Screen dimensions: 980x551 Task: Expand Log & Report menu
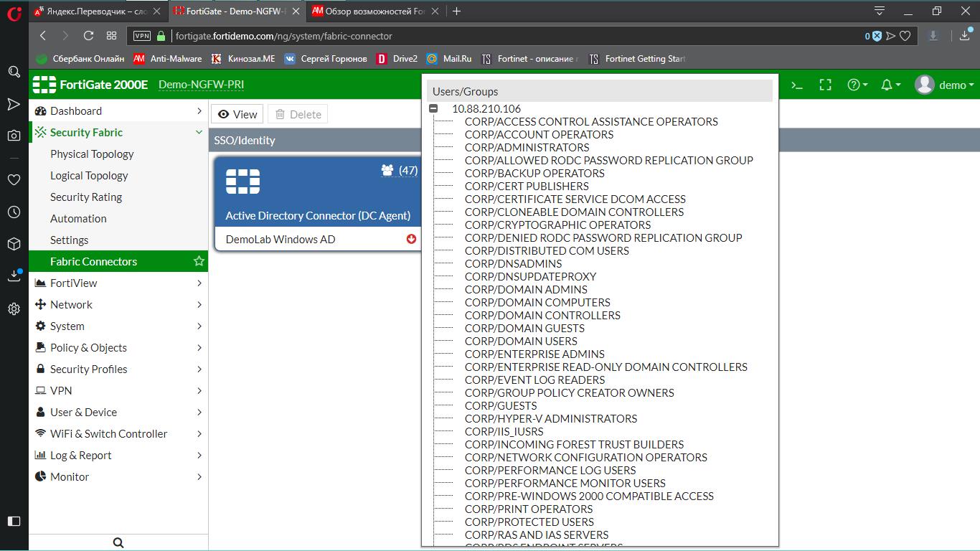(x=118, y=455)
